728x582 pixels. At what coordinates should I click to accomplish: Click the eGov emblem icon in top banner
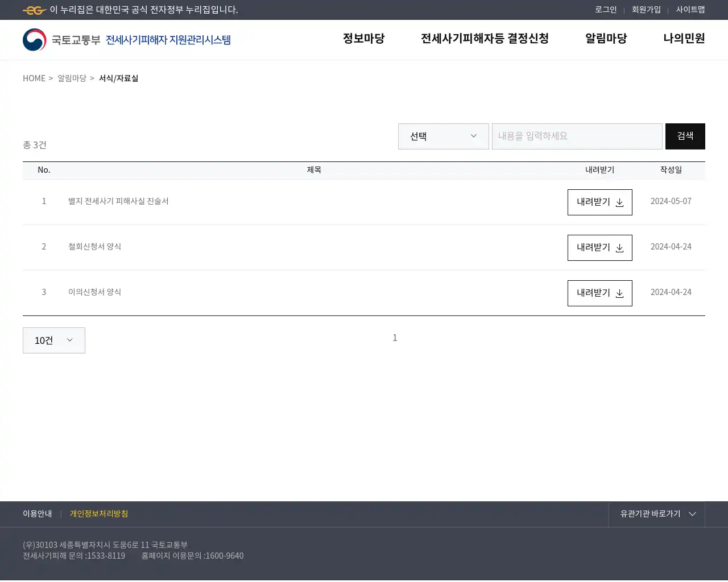(x=35, y=10)
